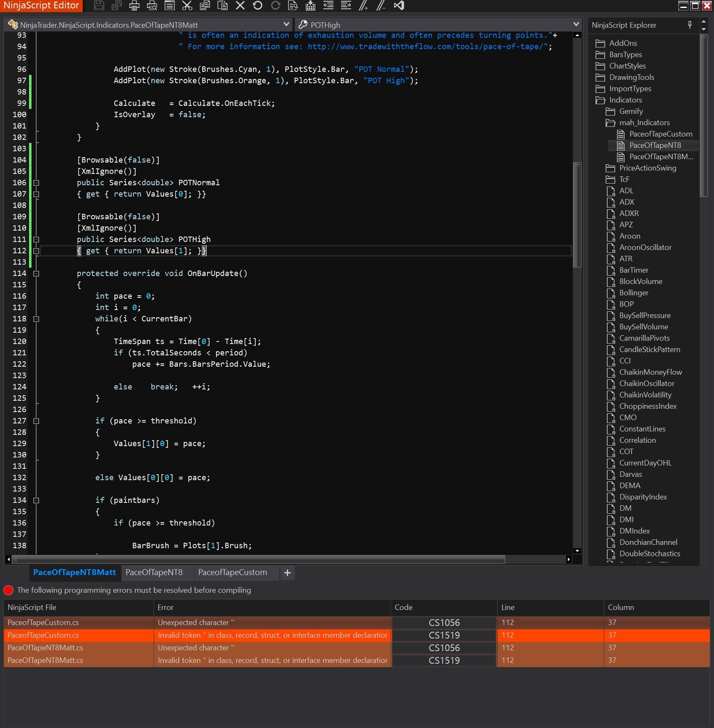Click the Save All toolbar icon

point(117,5)
